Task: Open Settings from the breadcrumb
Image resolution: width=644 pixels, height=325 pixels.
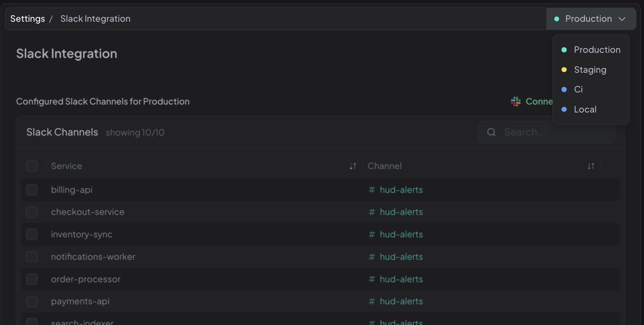Action: point(27,19)
